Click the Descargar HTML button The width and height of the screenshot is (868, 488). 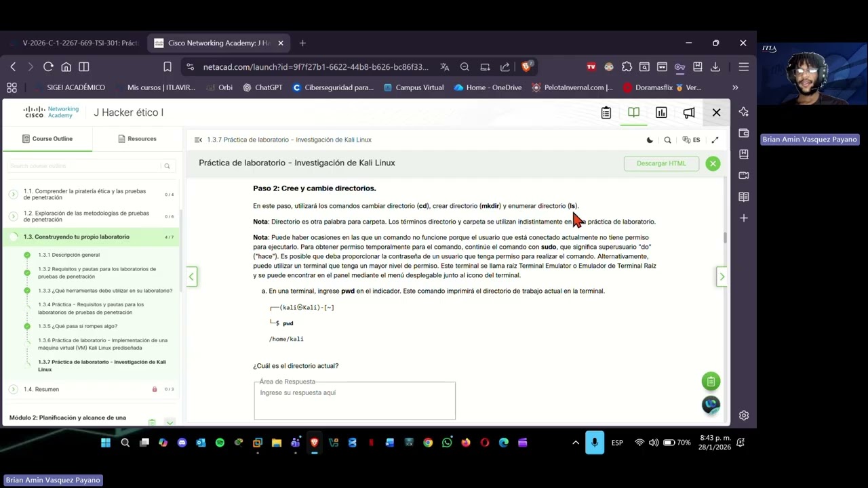pos(661,163)
